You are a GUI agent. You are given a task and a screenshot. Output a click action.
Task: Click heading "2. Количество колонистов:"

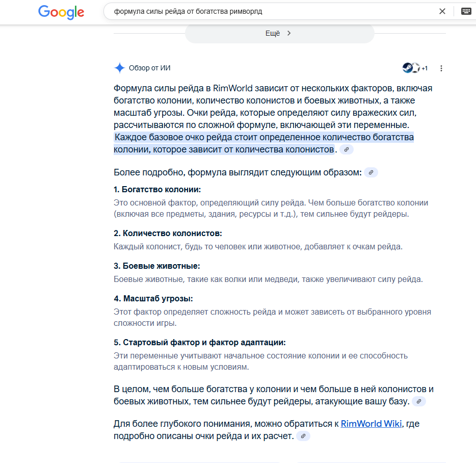pos(168,234)
